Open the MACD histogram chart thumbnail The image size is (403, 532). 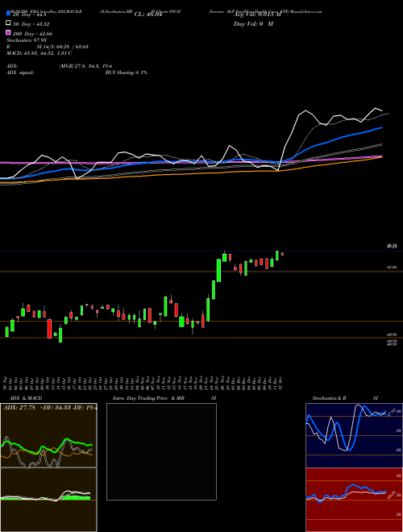(x=48, y=500)
